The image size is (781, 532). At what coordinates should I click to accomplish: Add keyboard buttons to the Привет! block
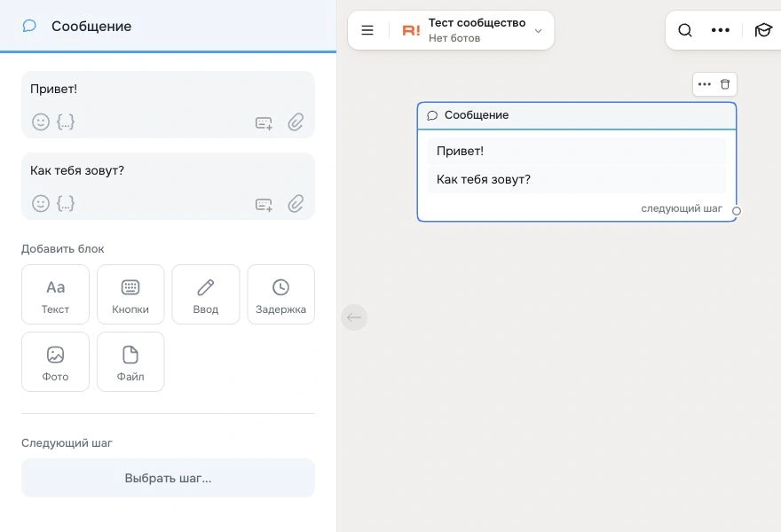pyautogui.click(x=264, y=123)
